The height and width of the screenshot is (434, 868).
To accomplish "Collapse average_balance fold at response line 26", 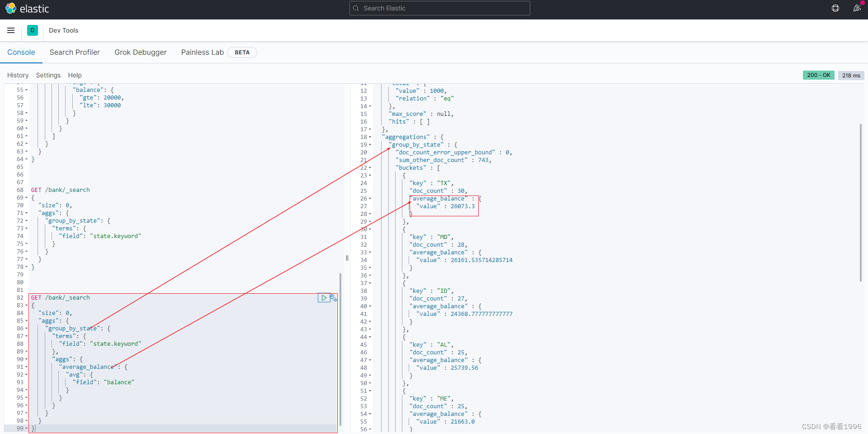I will pyautogui.click(x=370, y=199).
